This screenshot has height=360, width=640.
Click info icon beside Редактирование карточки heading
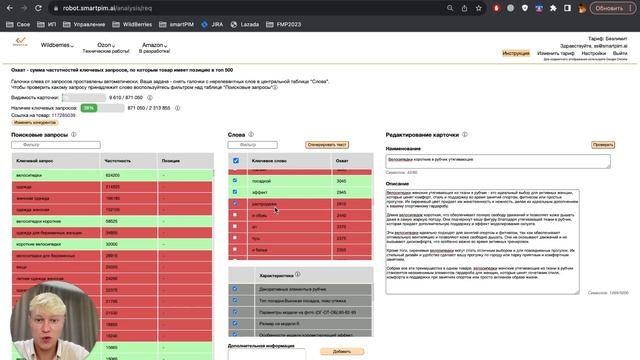[x=465, y=134]
